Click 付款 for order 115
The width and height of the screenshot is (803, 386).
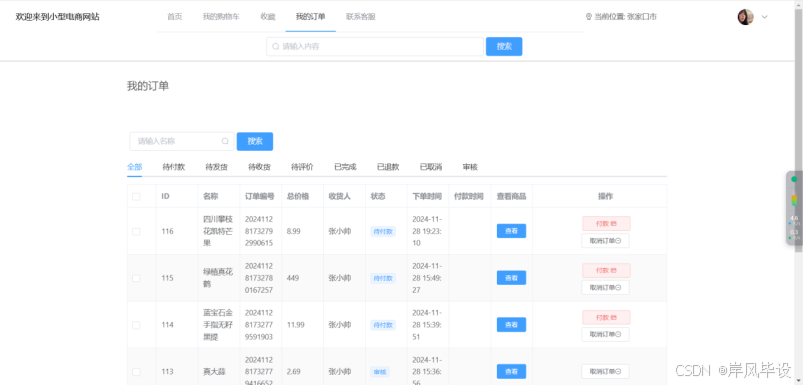(606, 270)
